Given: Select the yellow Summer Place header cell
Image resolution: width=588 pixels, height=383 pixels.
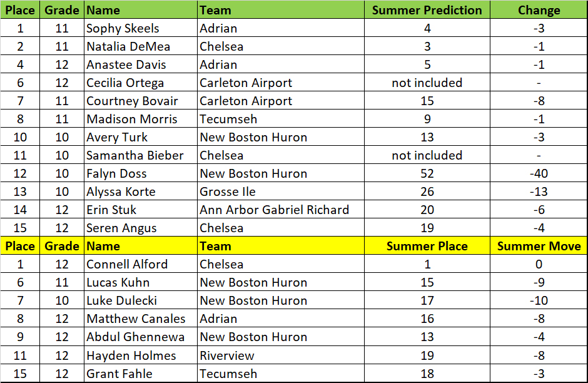Looking at the screenshot, I should (427, 246).
